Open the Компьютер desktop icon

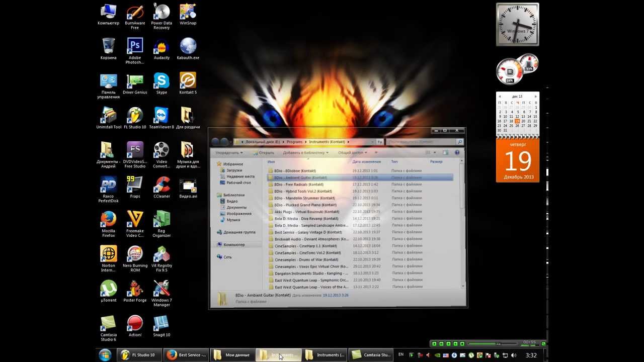pos(108,15)
